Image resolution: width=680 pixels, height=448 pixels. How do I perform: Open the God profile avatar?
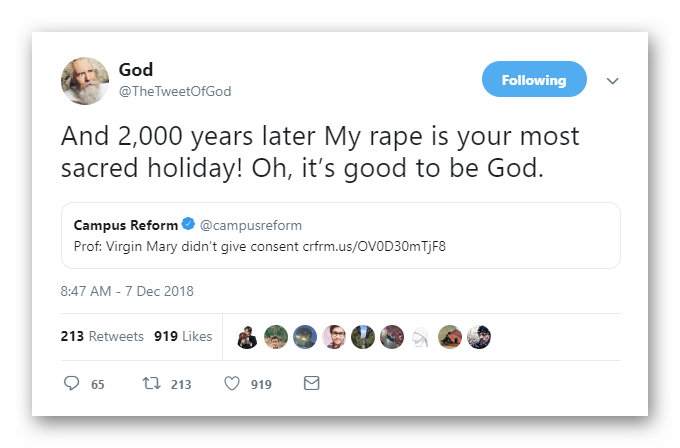tap(85, 80)
